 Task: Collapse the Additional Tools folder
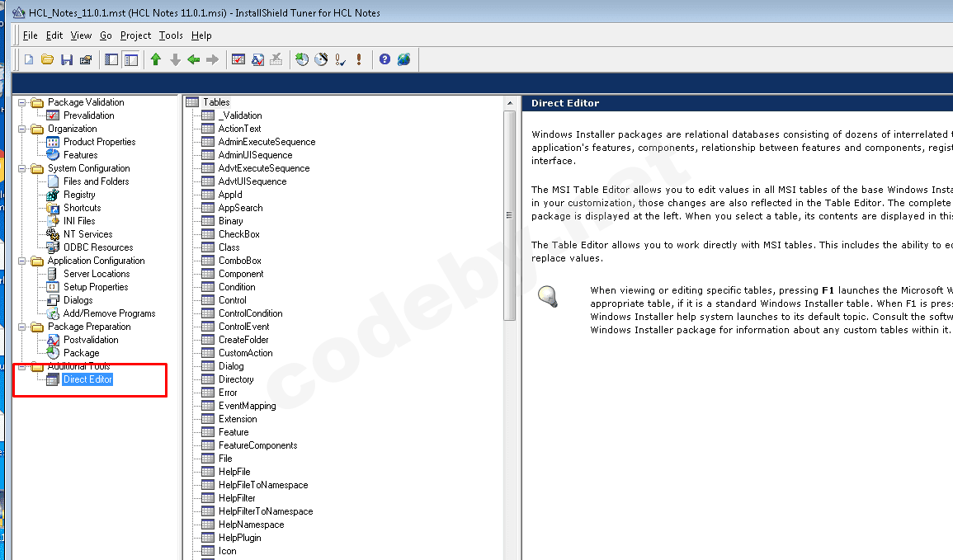click(x=22, y=367)
